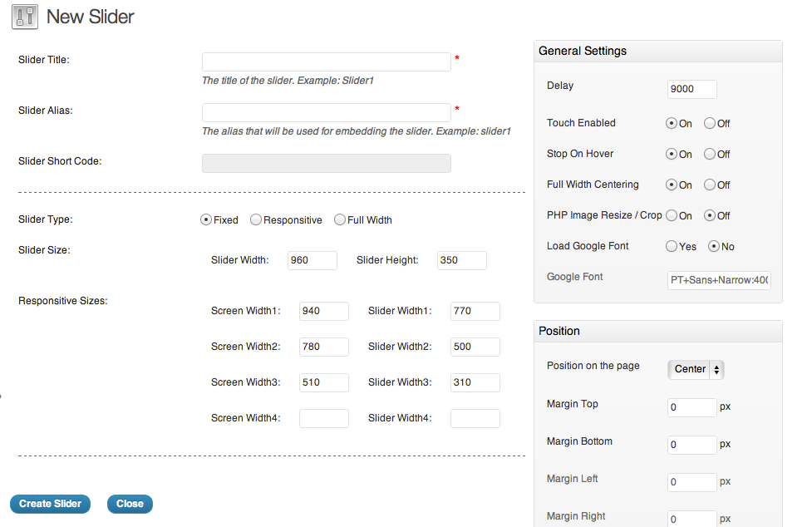
Task: Click the PHP Image Resize / Crop label
Action: pos(604,214)
